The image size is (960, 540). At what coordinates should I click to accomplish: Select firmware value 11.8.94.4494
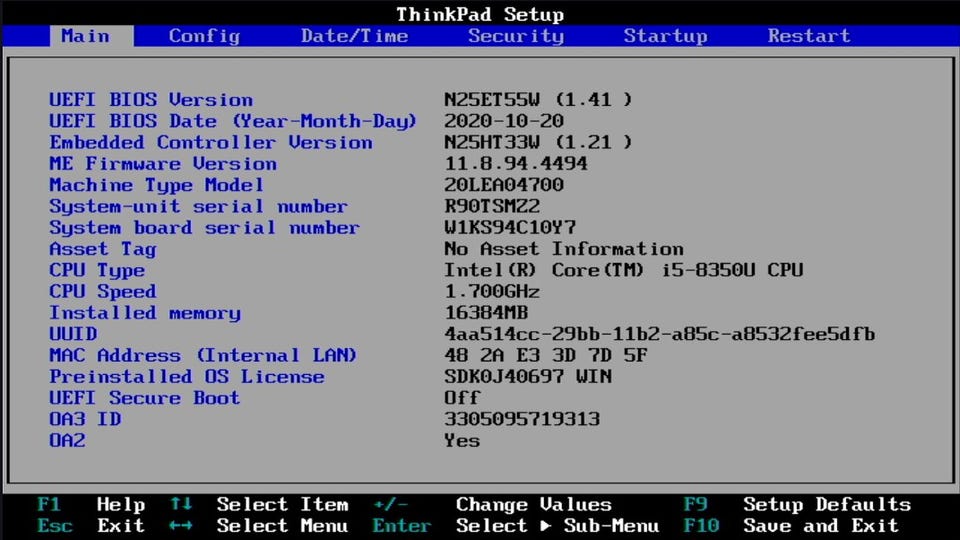[x=516, y=163]
